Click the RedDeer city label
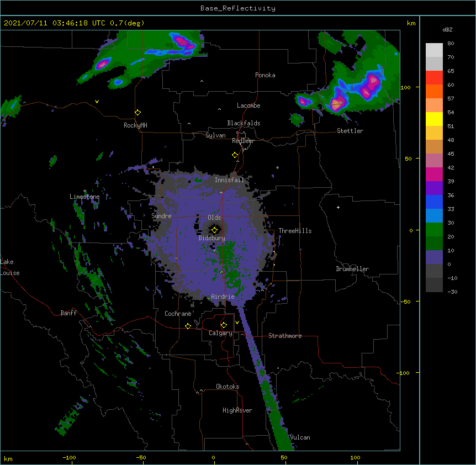Screen dimensions: 476x465 243,141
